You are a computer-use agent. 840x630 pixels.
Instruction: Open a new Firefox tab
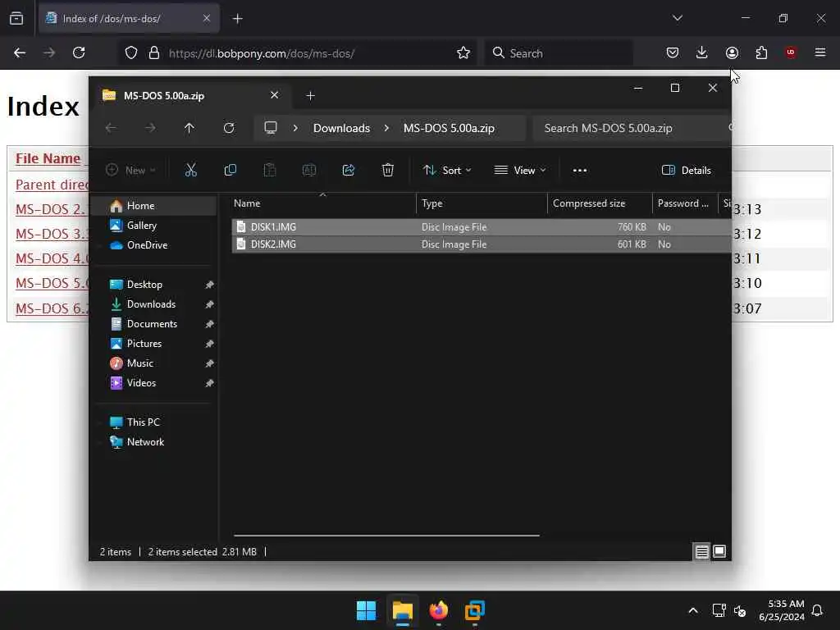pyautogui.click(x=237, y=19)
